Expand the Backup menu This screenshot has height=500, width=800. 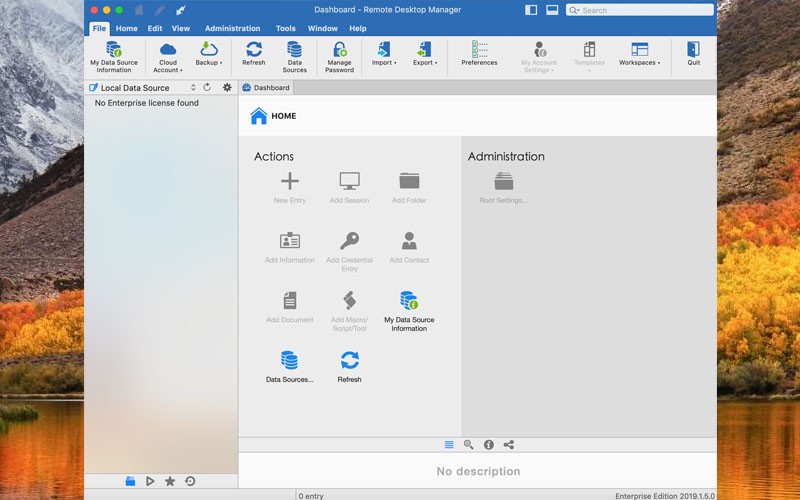[209, 54]
